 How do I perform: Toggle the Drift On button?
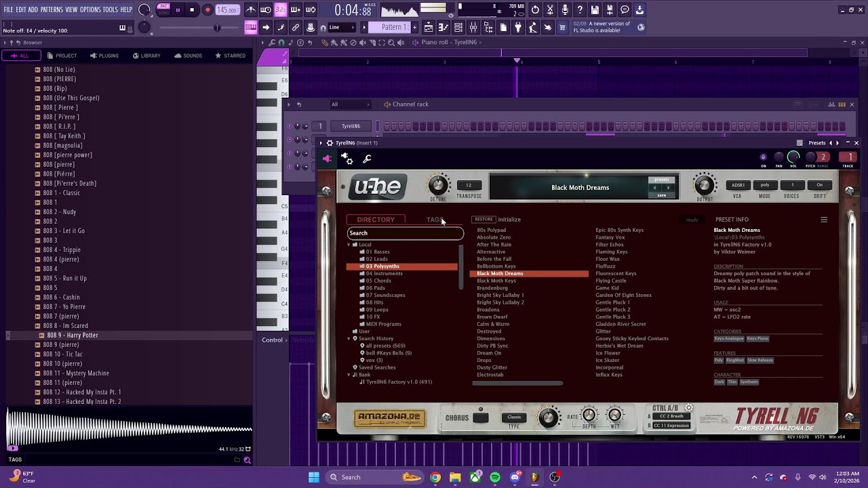pos(819,185)
